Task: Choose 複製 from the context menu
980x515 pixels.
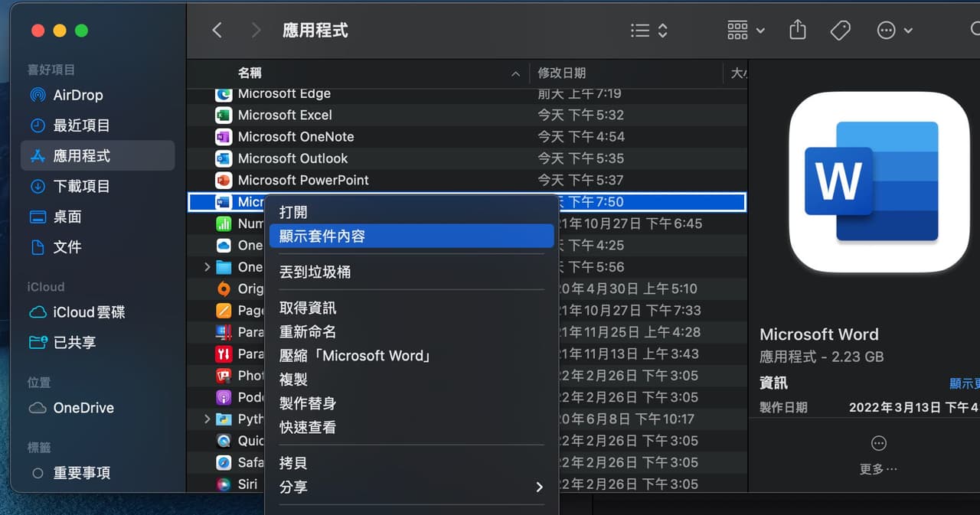Action: pyautogui.click(x=411, y=380)
